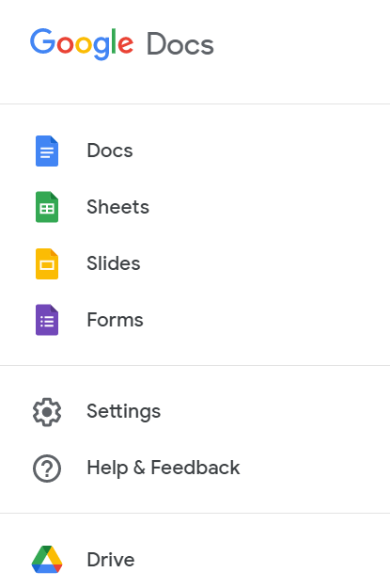Click the word Feedback in the help entry
This screenshot has height=588, width=390.
pos(195,468)
